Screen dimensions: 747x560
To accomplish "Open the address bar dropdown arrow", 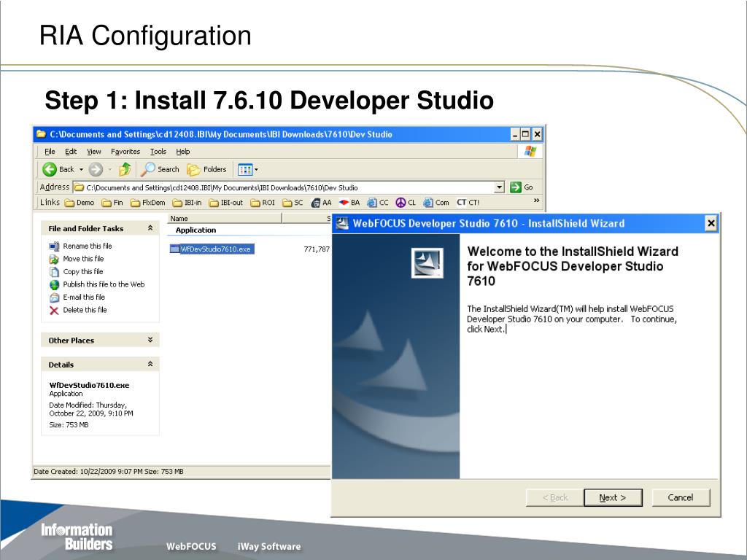I will point(499,187).
